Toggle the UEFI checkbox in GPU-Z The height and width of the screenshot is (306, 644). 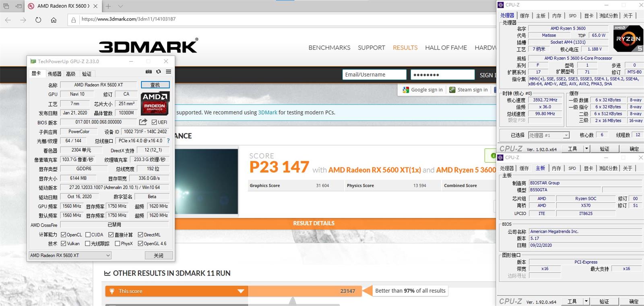[x=154, y=122]
